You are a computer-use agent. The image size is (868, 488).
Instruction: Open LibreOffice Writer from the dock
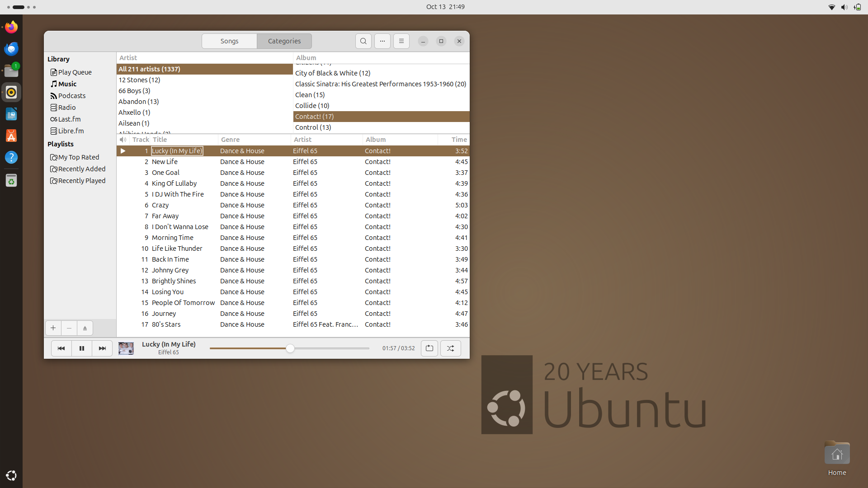(x=11, y=114)
